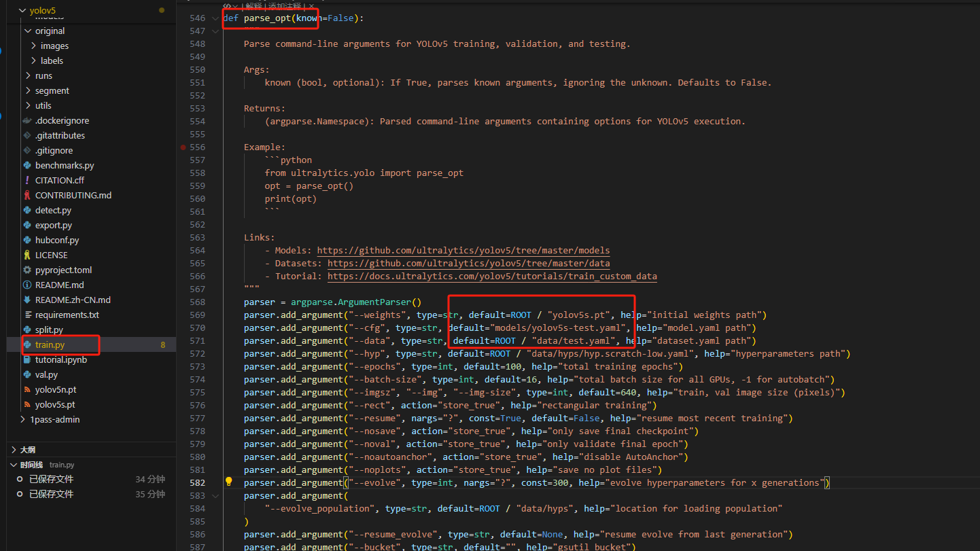Open the github.com yolov5 data datasets link
Image resolution: width=980 pixels, height=551 pixels.
(x=469, y=263)
